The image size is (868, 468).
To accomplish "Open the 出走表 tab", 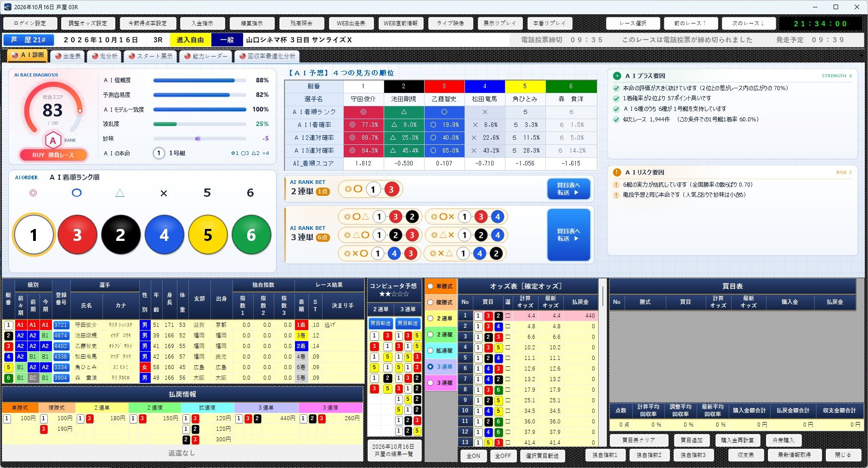I will pos(68,56).
